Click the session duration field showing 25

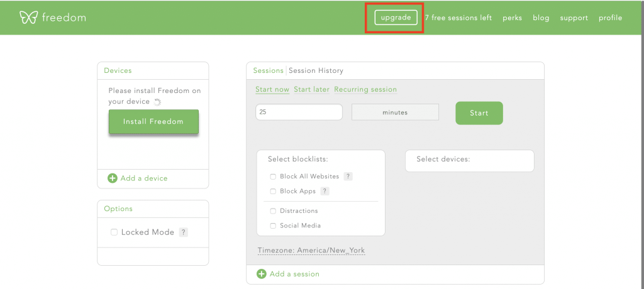[299, 112]
